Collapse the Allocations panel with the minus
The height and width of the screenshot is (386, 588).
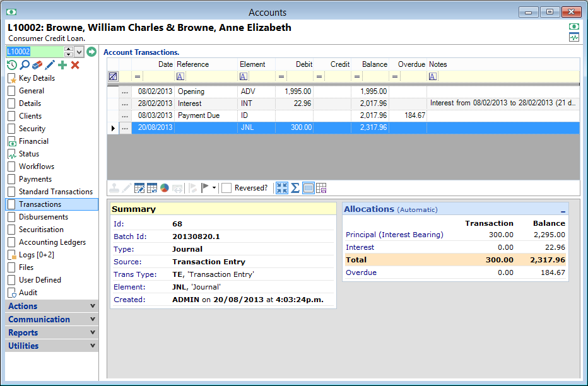(x=563, y=211)
